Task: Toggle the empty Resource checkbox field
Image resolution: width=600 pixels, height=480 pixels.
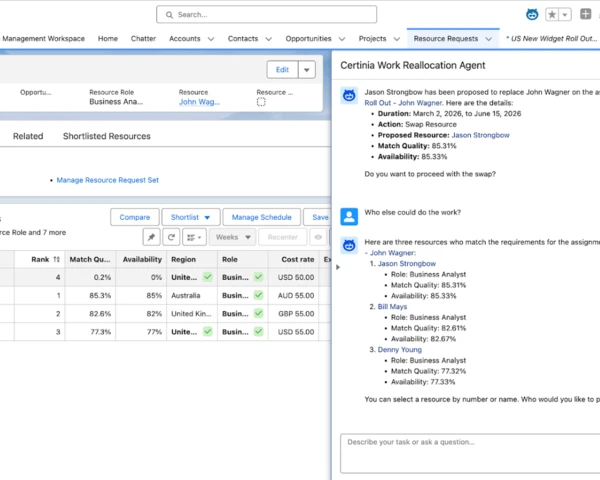Action: click(261, 102)
